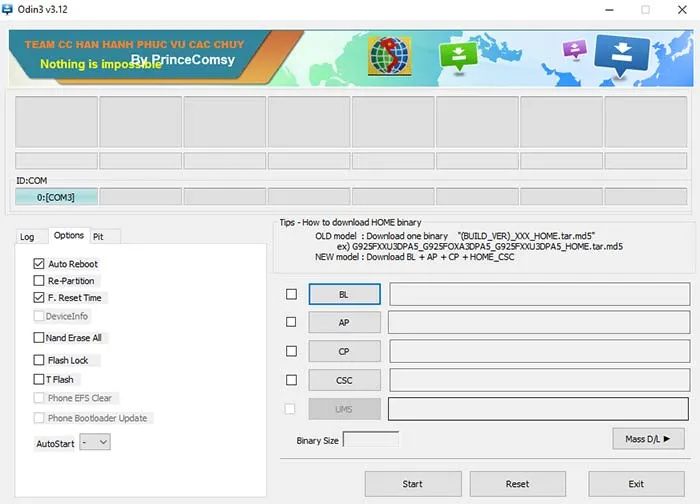Enable Nand Erase All option
The width and height of the screenshot is (700, 504).
point(39,338)
